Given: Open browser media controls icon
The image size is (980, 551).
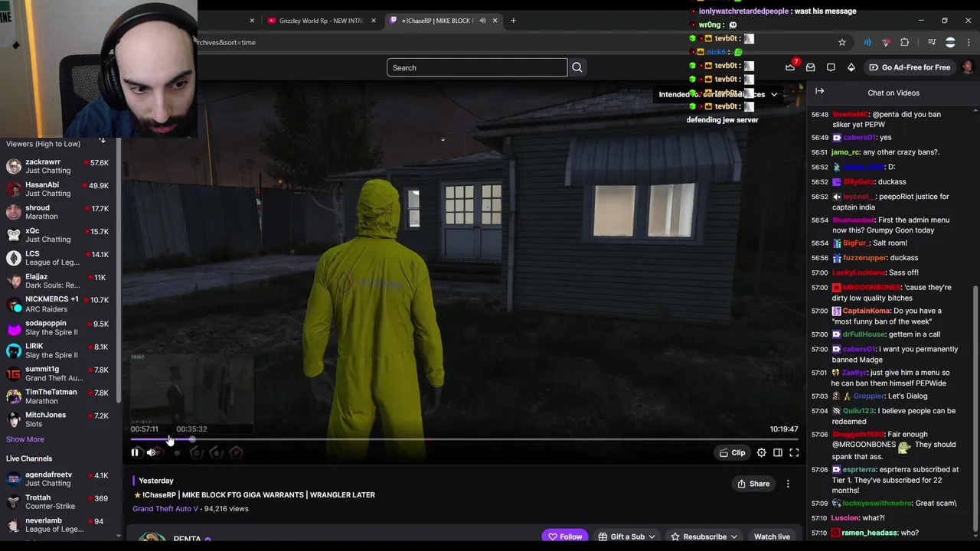Looking at the screenshot, I should pyautogui.click(x=932, y=42).
